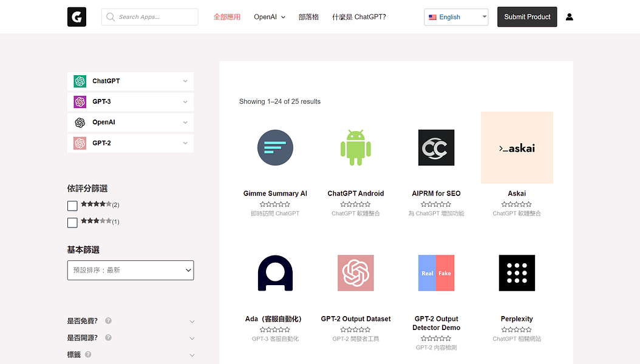Click the Submit Product button
This screenshot has height=364, width=640.
click(x=527, y=17)
